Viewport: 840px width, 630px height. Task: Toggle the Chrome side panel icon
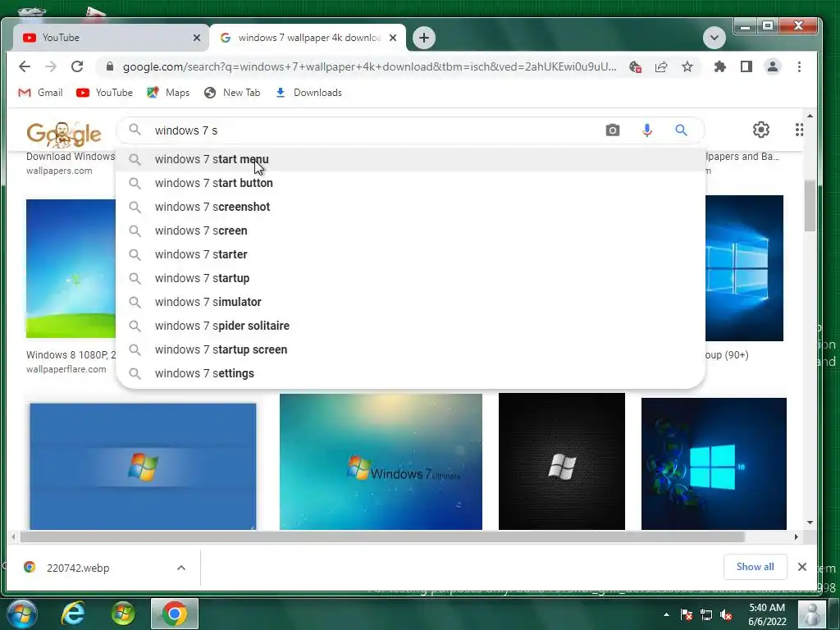pyautogui.click(x=746, y=66)
